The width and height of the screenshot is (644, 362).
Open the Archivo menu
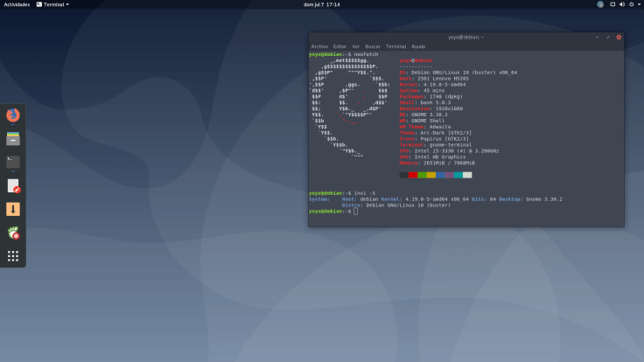pos(319,46)
